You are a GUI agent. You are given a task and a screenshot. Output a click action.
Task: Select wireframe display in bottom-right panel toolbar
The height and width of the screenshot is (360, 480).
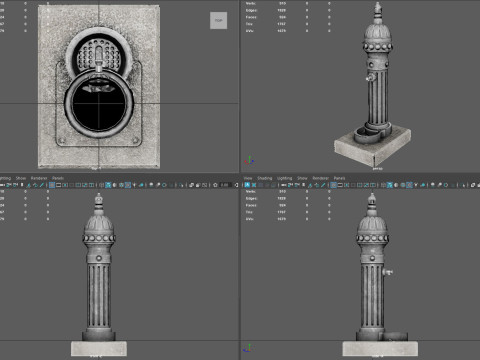[x=383, y=185]
